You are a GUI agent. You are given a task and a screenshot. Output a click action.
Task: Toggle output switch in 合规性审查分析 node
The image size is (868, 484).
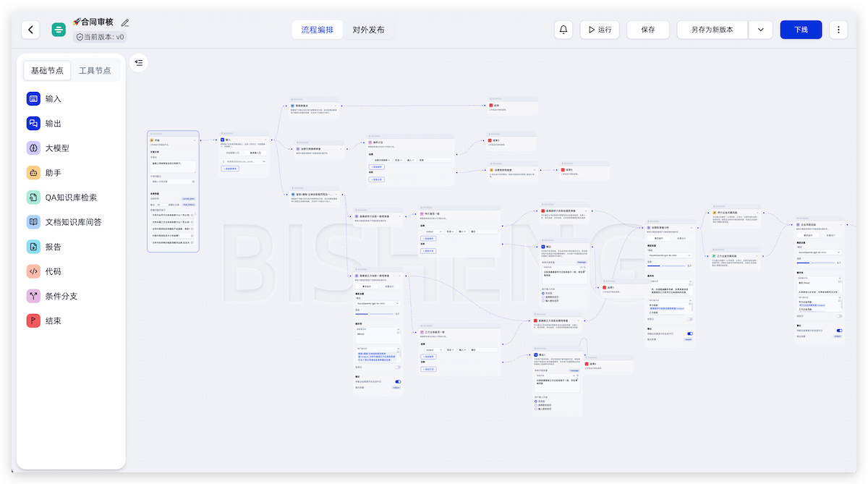click(x=689, y=334)
